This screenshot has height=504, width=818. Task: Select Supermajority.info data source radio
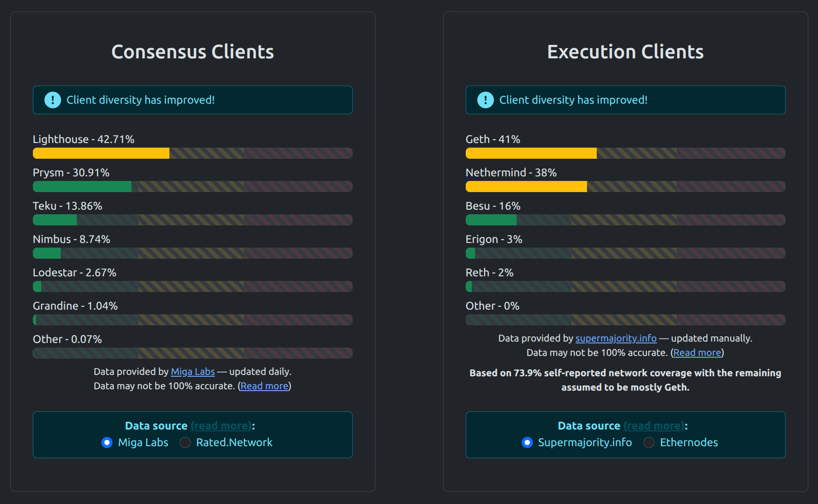click(x=527, y=442)
